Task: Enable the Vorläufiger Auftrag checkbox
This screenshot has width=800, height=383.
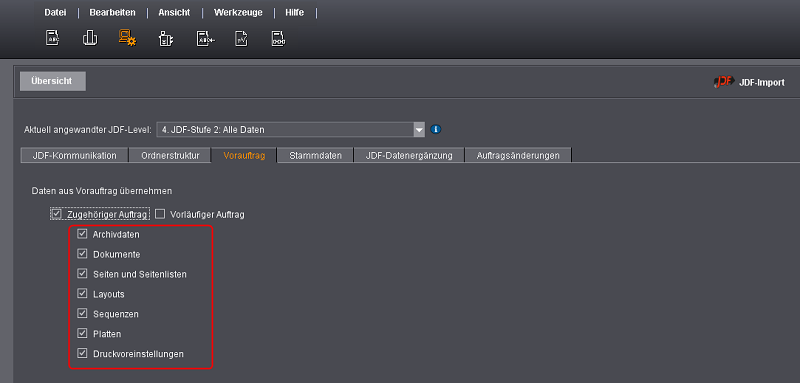Action: [160, 214]
